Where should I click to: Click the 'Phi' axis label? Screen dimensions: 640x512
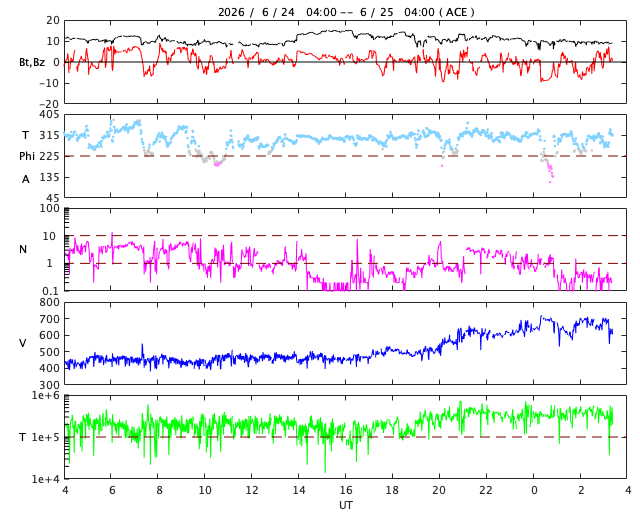[x=27, y=156]
